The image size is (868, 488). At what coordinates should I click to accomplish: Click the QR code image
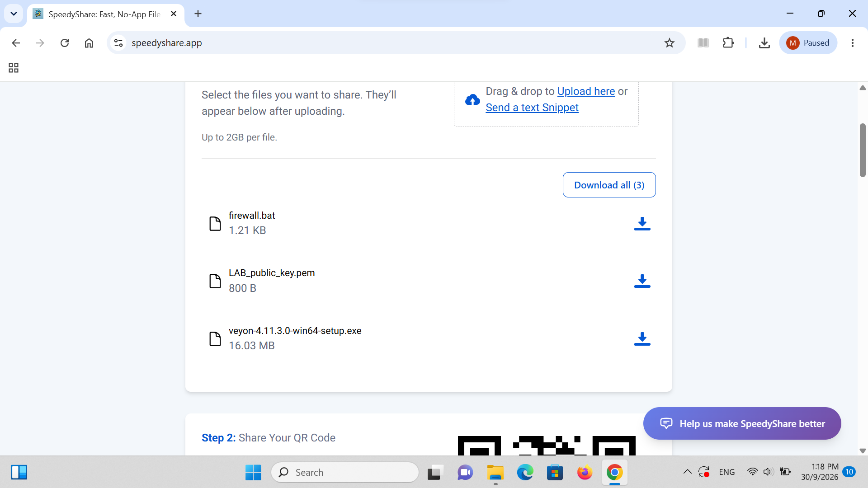click(547, 446)
